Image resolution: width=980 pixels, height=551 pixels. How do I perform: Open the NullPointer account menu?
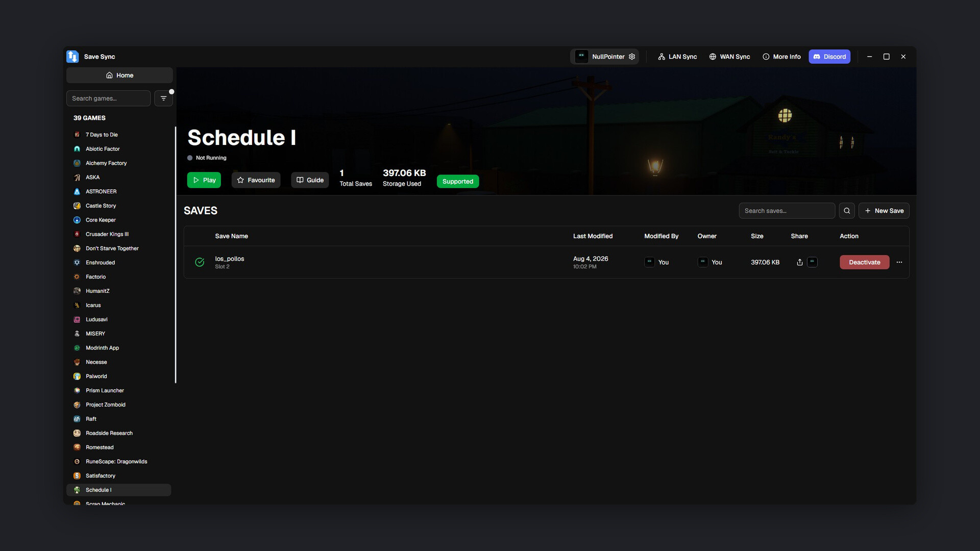(x=604, y=57)
